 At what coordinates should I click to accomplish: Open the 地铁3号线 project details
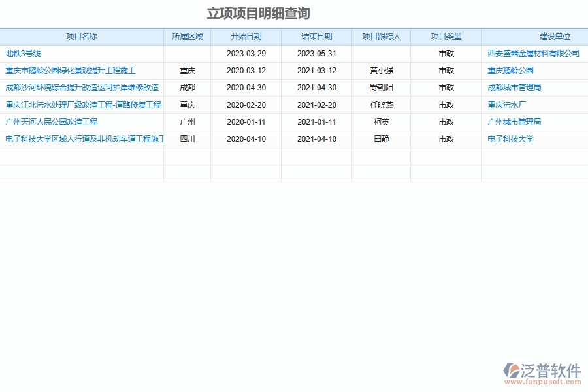click(24, 53)
